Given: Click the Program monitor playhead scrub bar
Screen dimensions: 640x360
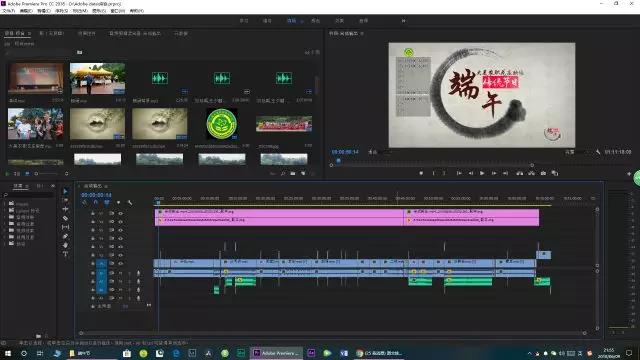Looking at the screenshot, I should [x=432, y=165].
